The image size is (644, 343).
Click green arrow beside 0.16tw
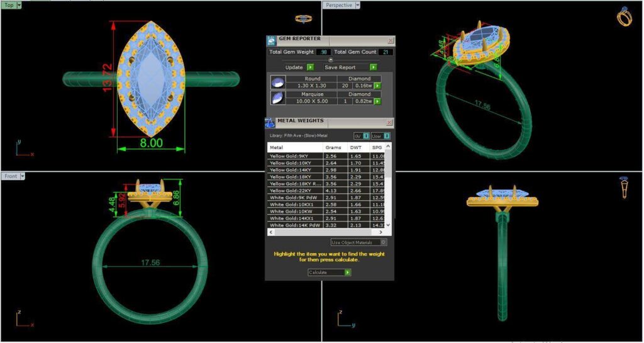pos(377,86)
